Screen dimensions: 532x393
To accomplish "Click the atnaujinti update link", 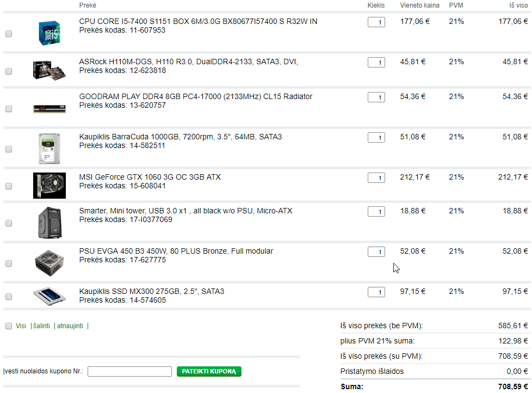I will pos(70,326).
